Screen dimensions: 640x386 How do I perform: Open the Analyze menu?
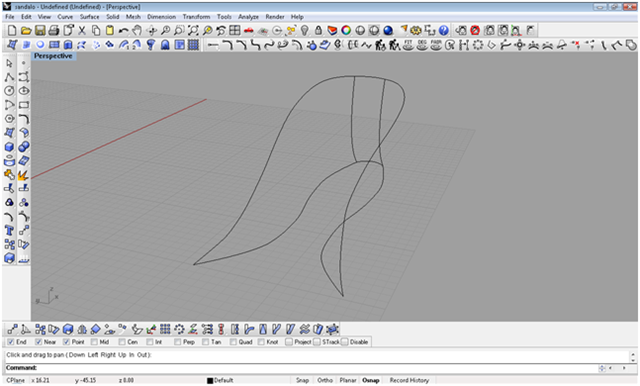(248, 17)
